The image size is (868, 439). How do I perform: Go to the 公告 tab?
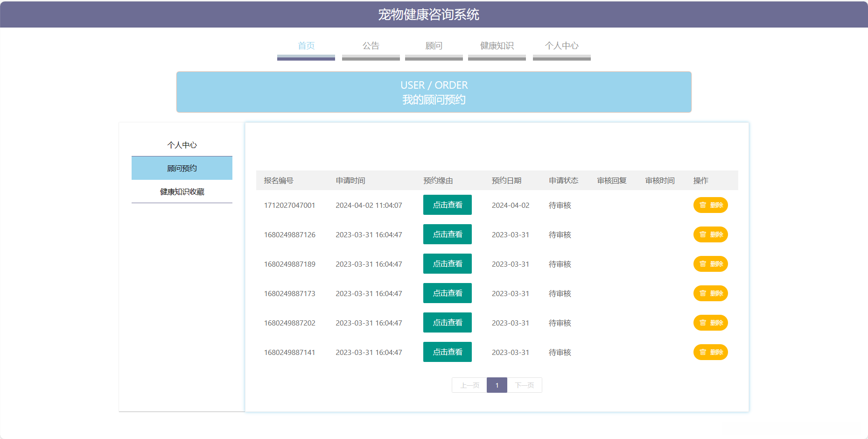pyautogui.click(x=371, y=46)
